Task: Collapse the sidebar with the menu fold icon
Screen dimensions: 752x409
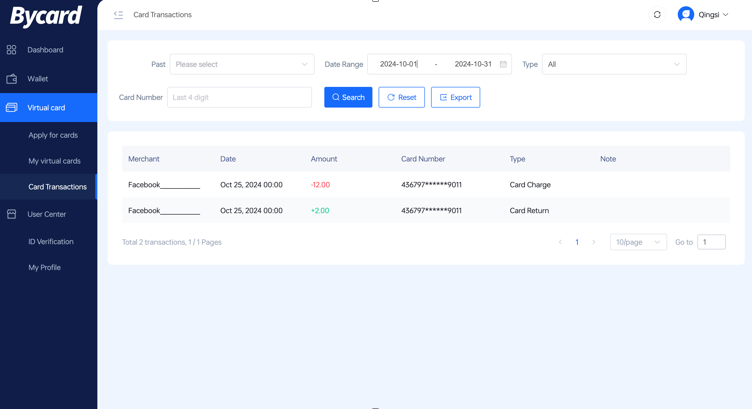Action: coord(118,15)
